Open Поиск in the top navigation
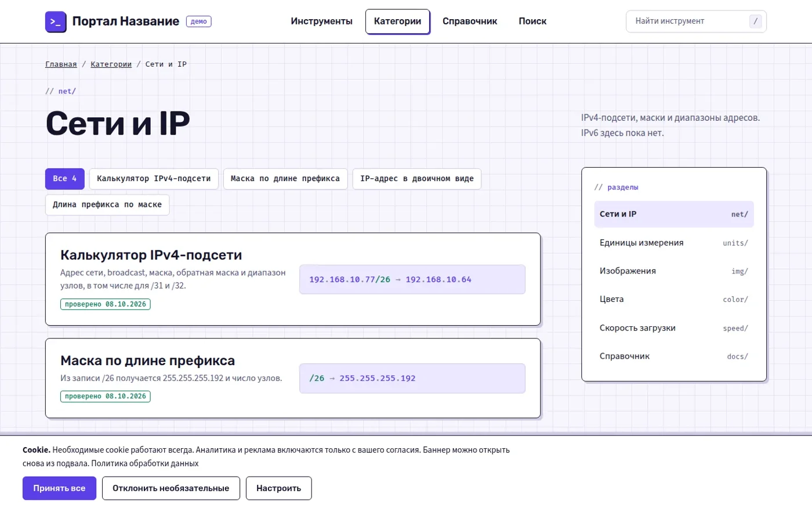812x508 pixels. pos(532,21)
